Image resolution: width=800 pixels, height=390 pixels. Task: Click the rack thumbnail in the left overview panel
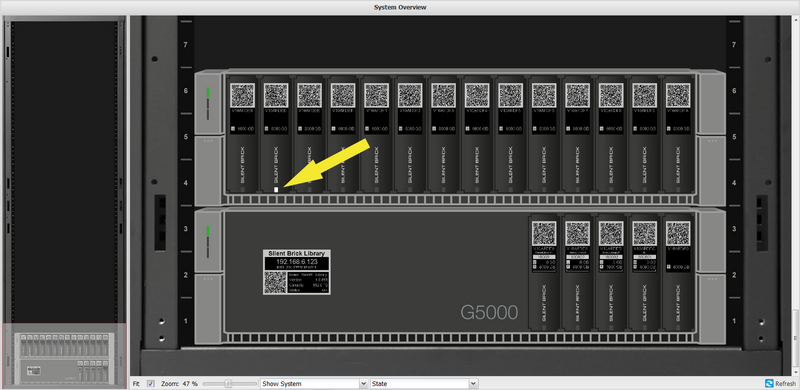pyautogui.click(x=64, y=355)
